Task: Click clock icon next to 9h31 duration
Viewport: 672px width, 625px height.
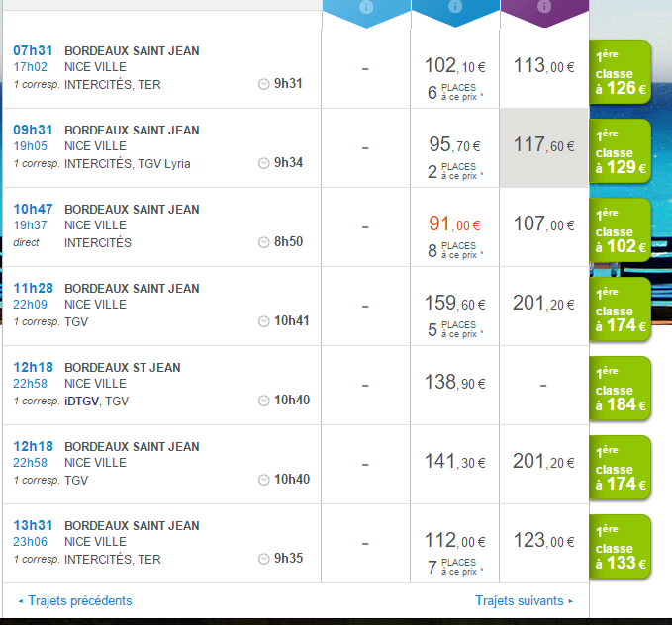Action: (263, 84)
